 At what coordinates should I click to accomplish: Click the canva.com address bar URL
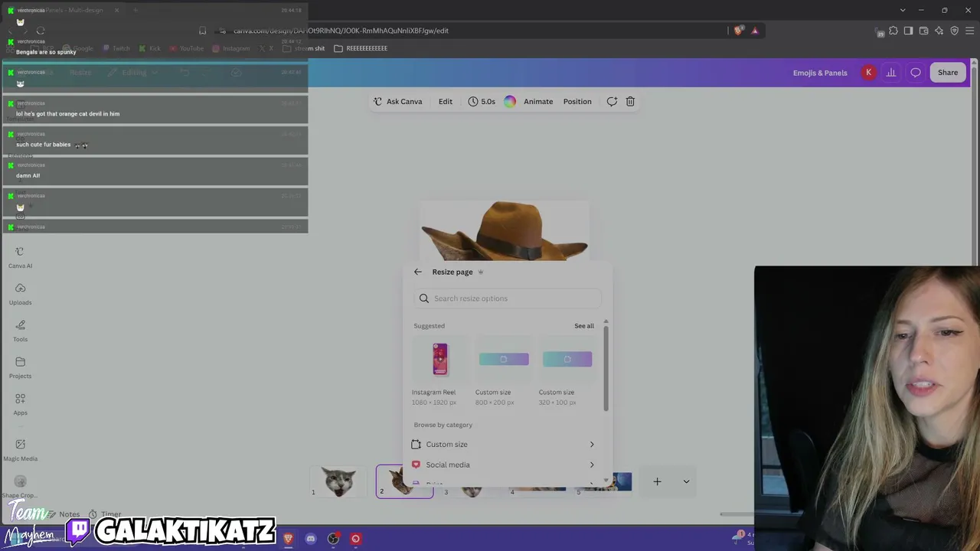coord(341,31)
